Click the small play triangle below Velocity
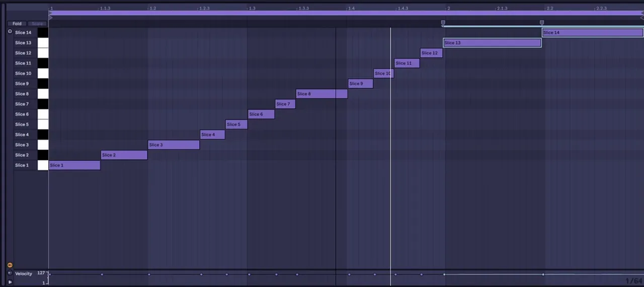Screen dimensions: 644x287 click(10, 282)
